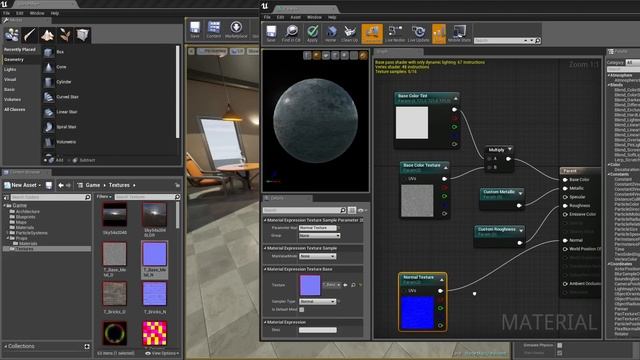Toggle Is Default Meshpaint checkbox
The height and width of the screenshot is (360, 640).
point(302,309)
